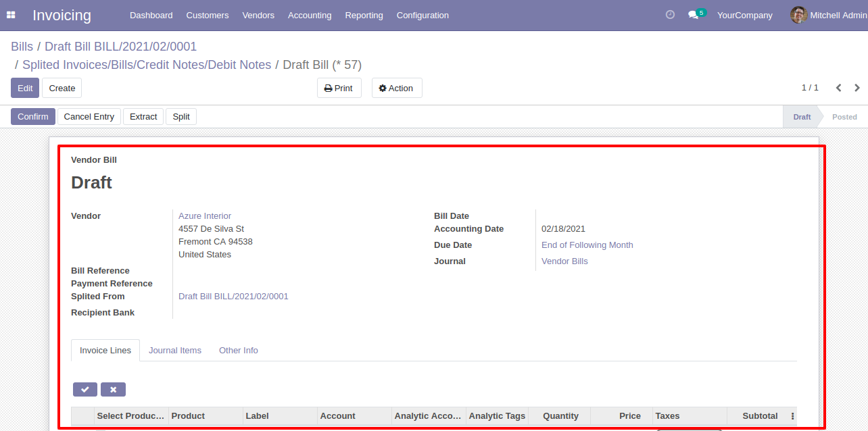Open the Vendor Bills journal link
Screen dimensions: 868x431
564,261
